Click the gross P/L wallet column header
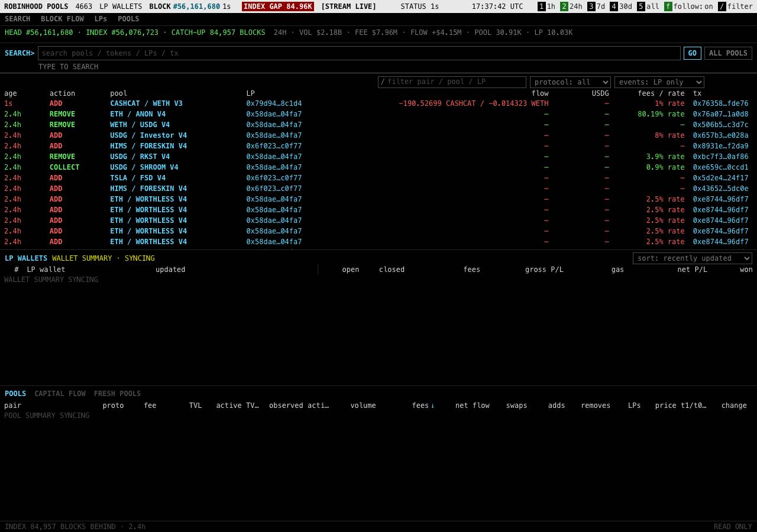The width and height of the screenshot is (757, 532). pyautogui.click(x=544, y=270)
